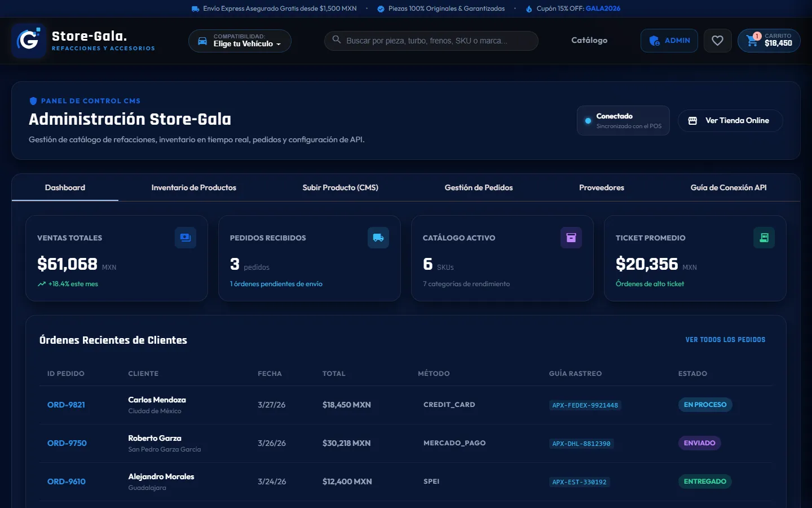
Task: Select the Proveedores tab
Action: (x=602, y=187)
